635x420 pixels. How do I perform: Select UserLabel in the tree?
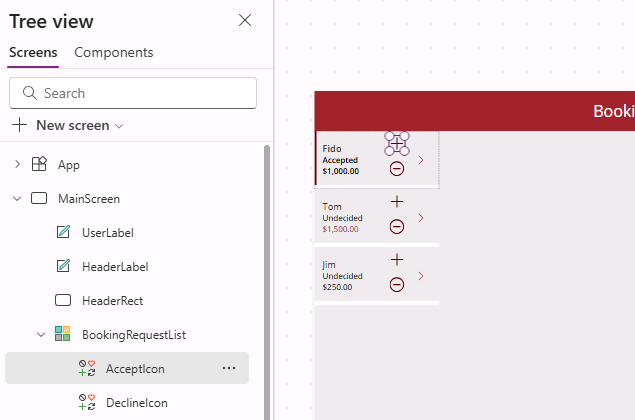tap(107, 232)
